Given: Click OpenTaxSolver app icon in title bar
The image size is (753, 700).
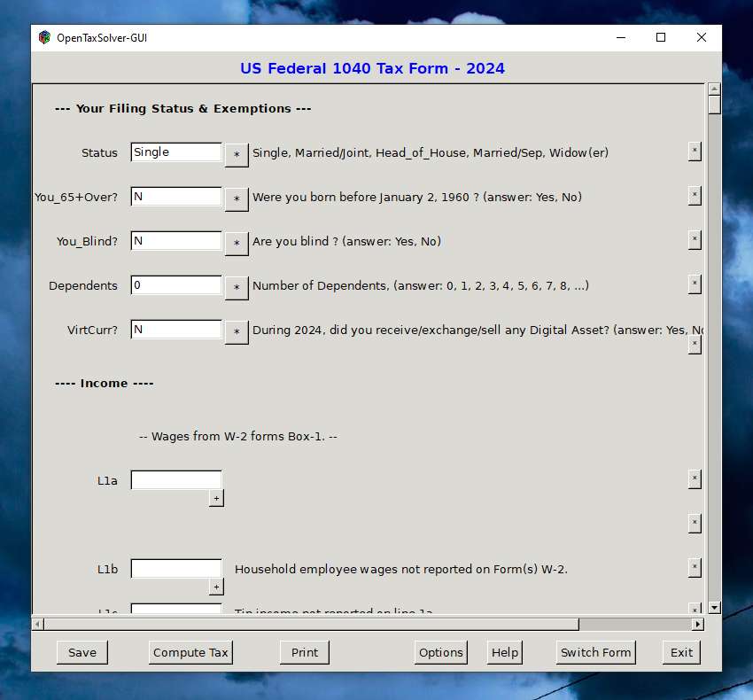Looking at the screenshot, I should tap(44, 37).
